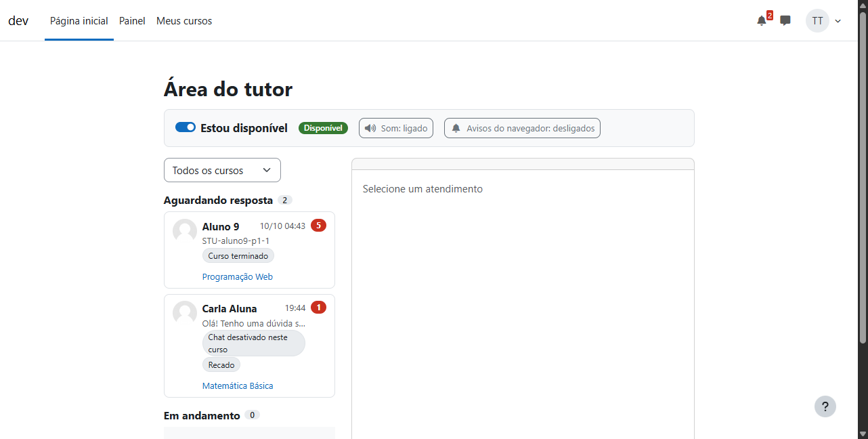The height and width of the screenshot is (439, 868).
Task: Toggle Avisos do navegador: desligados button
Action: [522, 128]
